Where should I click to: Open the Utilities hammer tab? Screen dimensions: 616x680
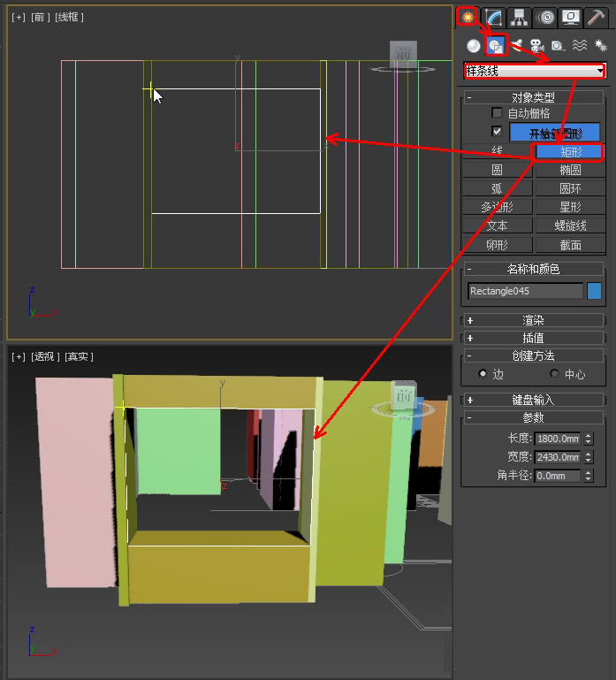pos(596,18)
